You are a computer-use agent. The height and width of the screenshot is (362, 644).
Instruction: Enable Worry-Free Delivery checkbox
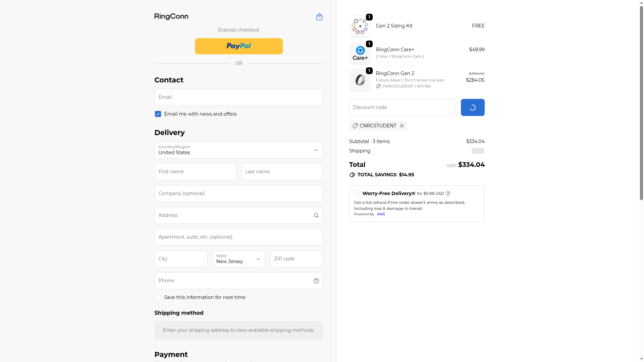(x=358, y=194)
